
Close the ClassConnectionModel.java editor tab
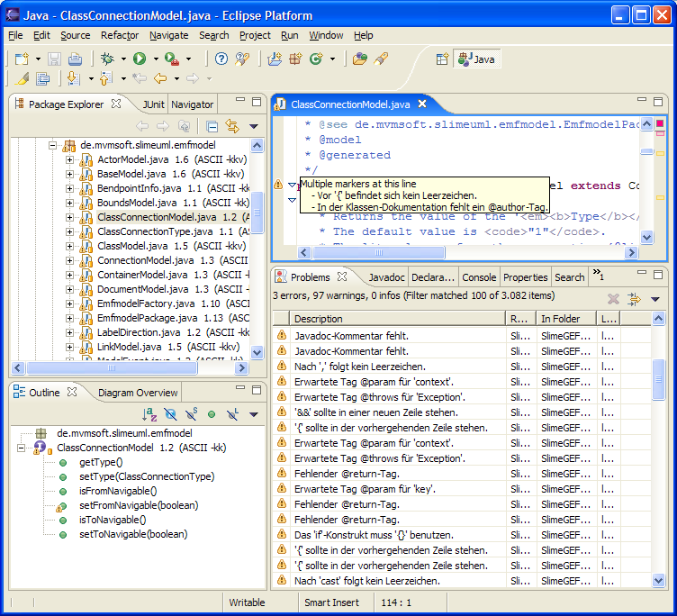click(x=422, y=104)
